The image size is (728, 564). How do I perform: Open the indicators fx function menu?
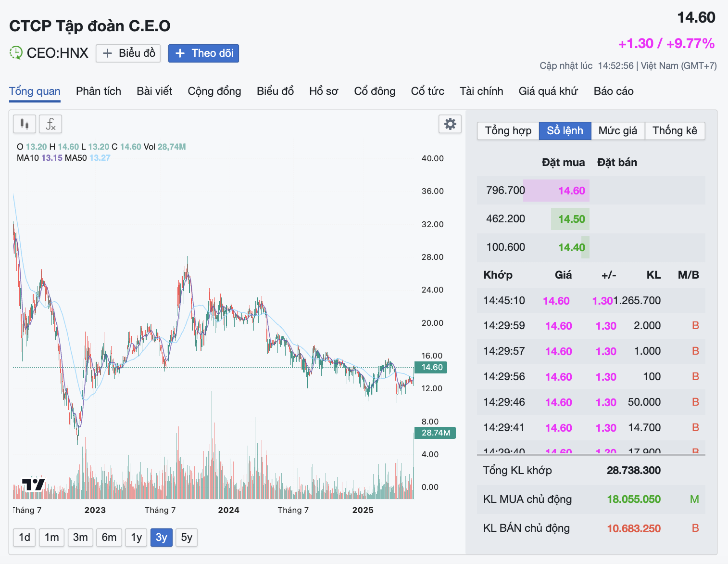tap(50, 124)
